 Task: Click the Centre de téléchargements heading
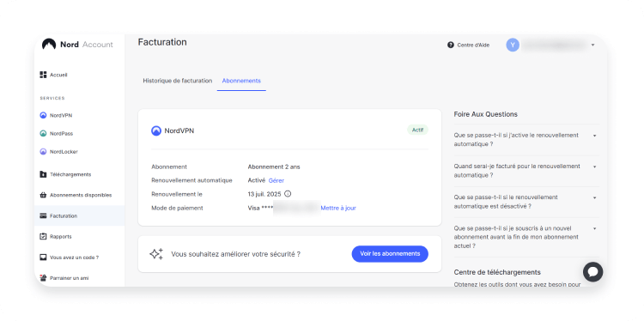pyautogui.click(x=497, y=272)
